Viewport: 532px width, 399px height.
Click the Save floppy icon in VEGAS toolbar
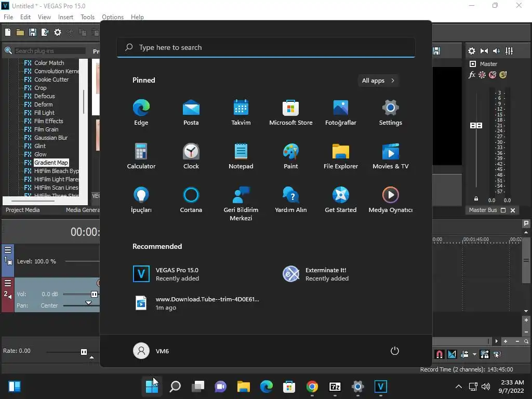[33, 32]
